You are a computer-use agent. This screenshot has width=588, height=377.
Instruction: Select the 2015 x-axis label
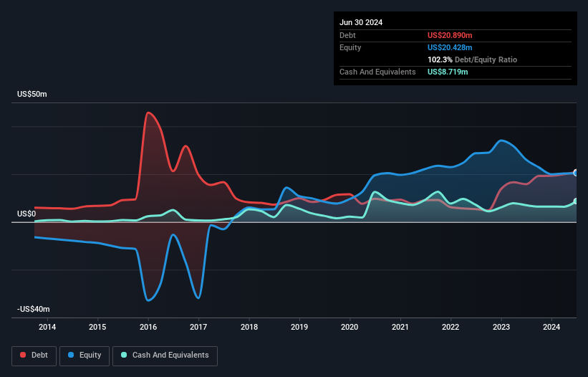97,327
